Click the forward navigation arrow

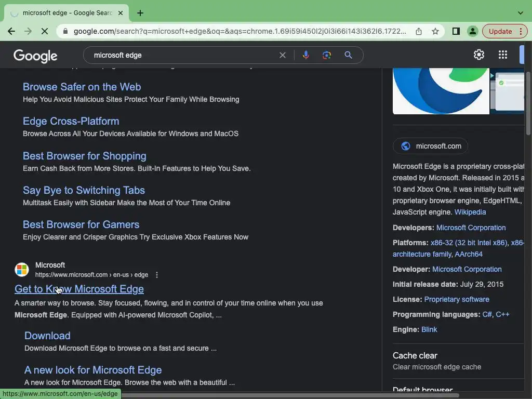click(28, 31)
